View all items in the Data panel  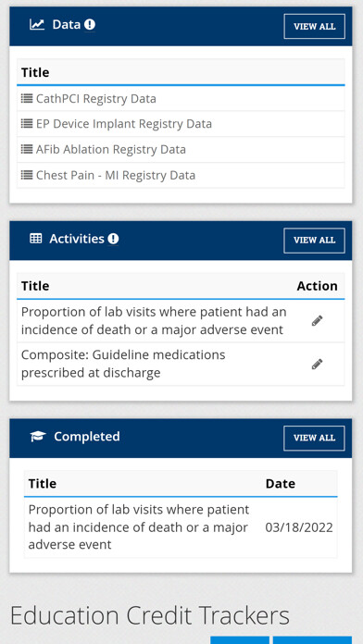315,26
